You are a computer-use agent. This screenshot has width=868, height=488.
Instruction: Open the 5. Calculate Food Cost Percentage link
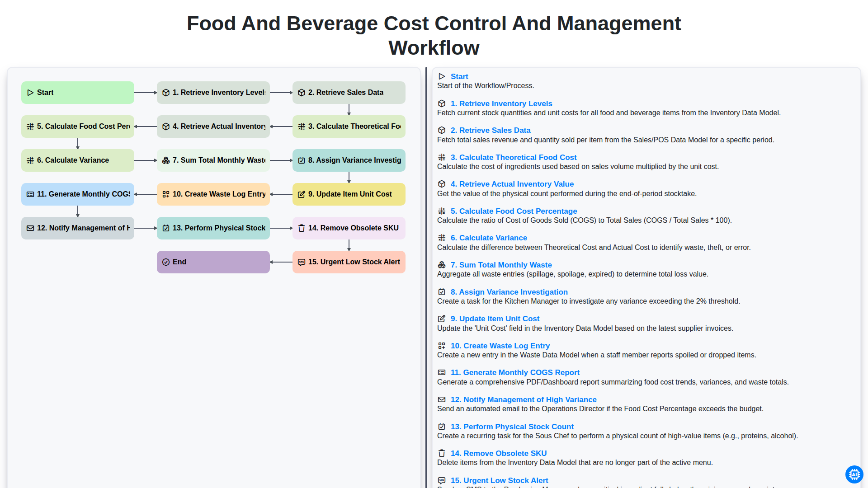pyautogui.click(x=514, y=211)
